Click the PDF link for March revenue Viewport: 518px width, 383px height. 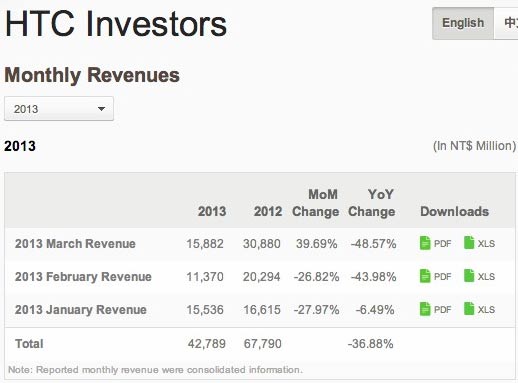(442, 244)
